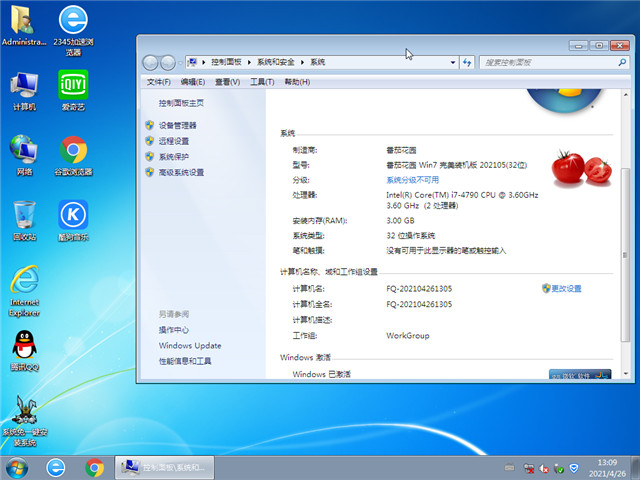This screenshot has height=480, width=640.
Task: Open 系统保护 link
Action: pos(174,157)
